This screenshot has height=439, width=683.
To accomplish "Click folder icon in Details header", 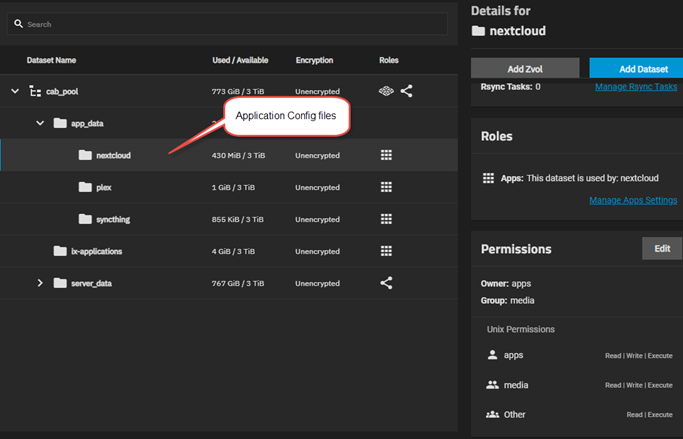I will pyautogui.click(x=478, y=31).
